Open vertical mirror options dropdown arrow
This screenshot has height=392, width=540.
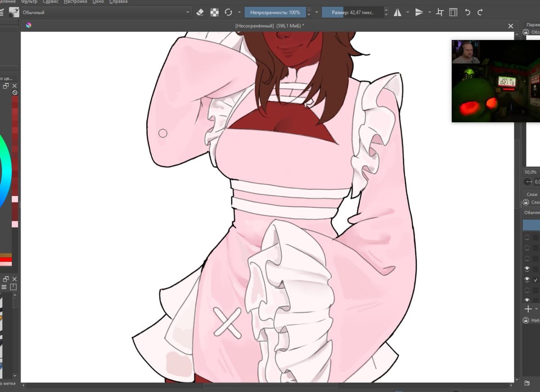(430, 12)
